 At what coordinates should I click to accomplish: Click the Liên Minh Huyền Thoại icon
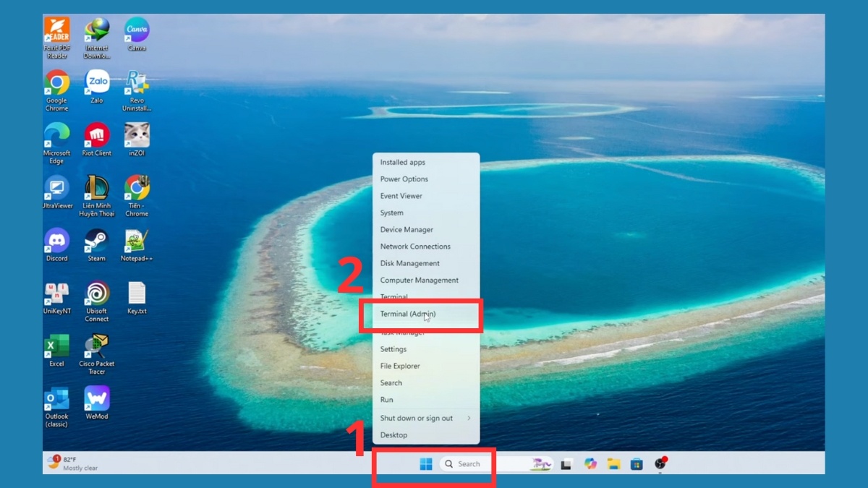97,196
